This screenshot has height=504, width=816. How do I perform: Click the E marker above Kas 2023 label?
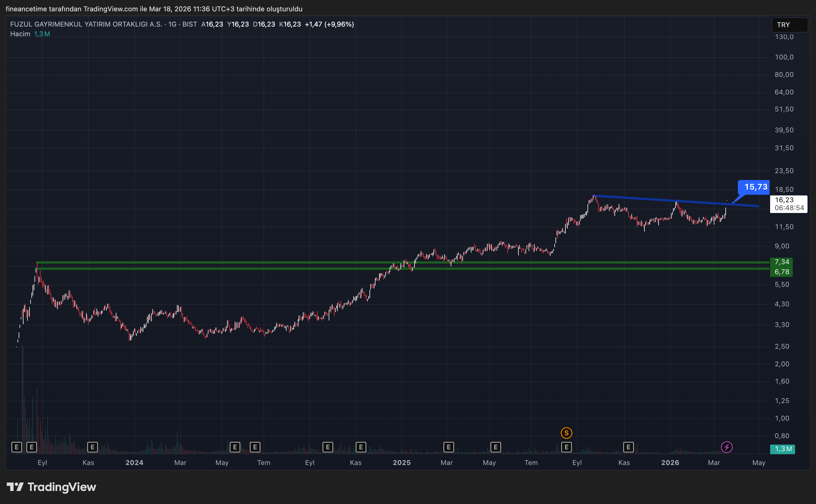click(x=92, y=447)
